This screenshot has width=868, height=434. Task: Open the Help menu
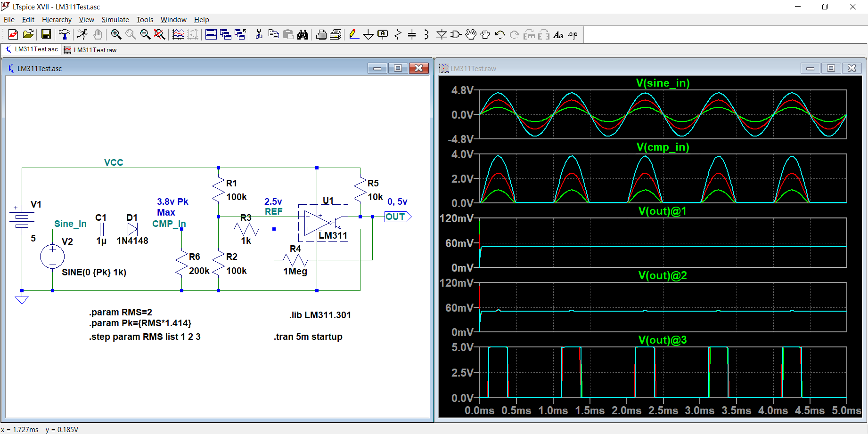point(201,20)
